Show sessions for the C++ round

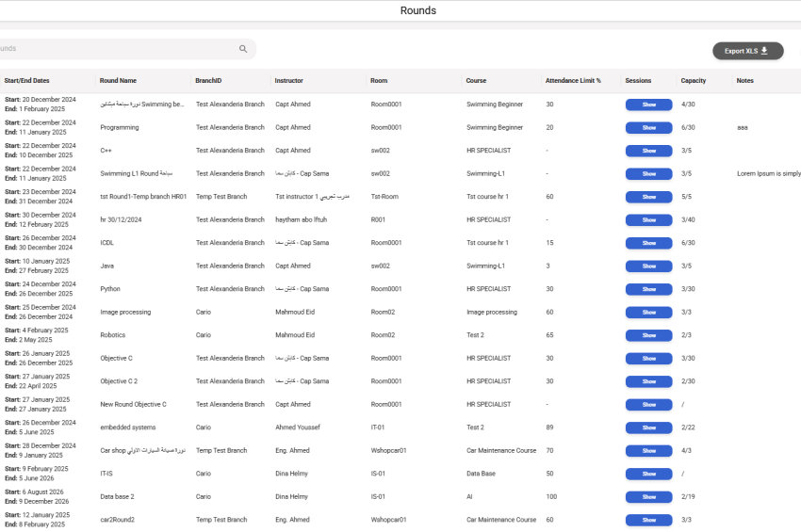click(x=648, y=151)
